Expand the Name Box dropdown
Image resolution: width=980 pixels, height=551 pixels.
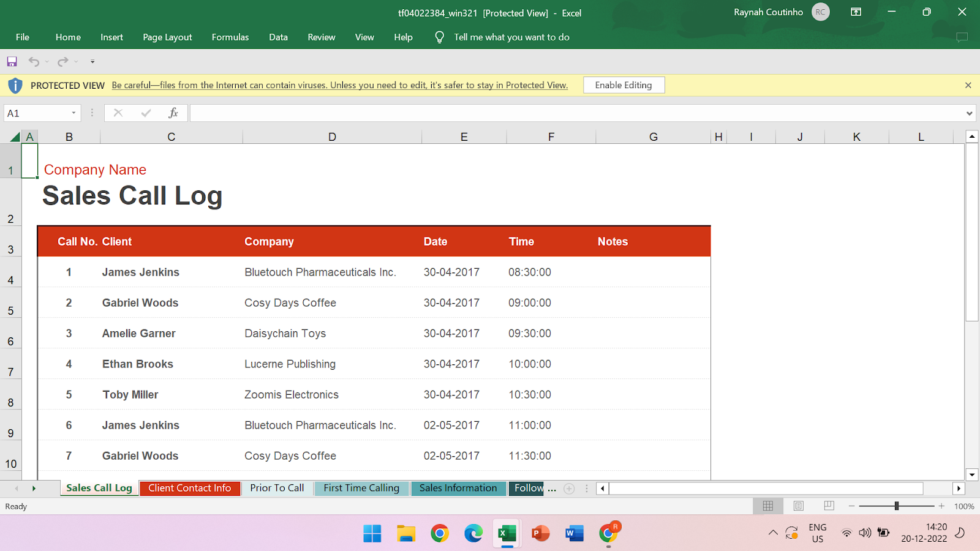pos(73,113)
